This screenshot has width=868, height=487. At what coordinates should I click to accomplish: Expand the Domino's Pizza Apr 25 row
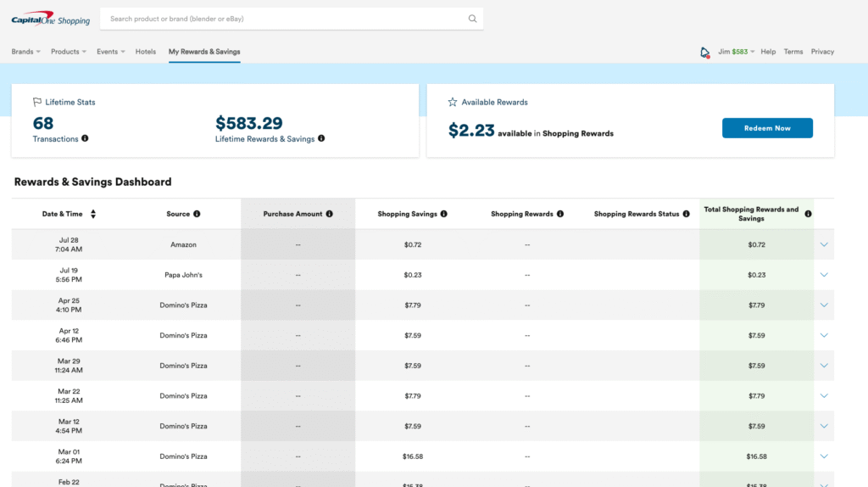[x=824, y=305]
